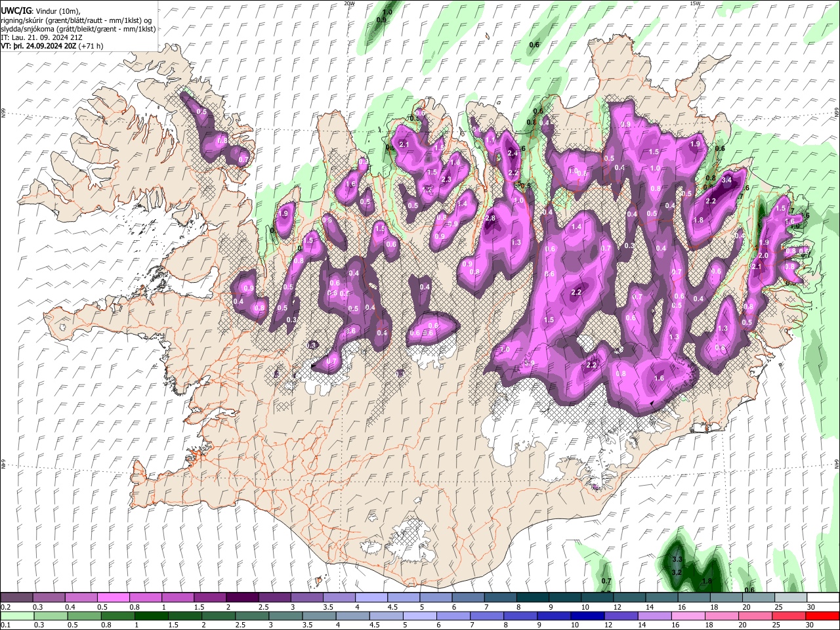This screenshot has width=840, height=630.
Task: Click the white 30 swatch in snow legend
Action: coord(823,597)
